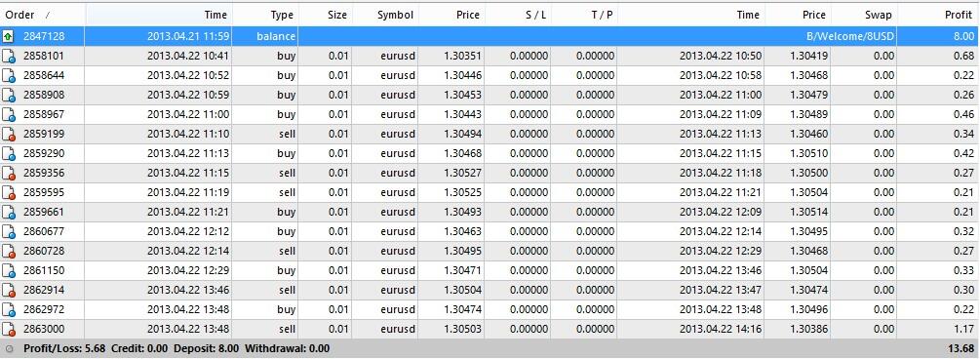Select open time 2013.04.21 11:59
This screenshot has height=359, width=980.
coord(189,36)
